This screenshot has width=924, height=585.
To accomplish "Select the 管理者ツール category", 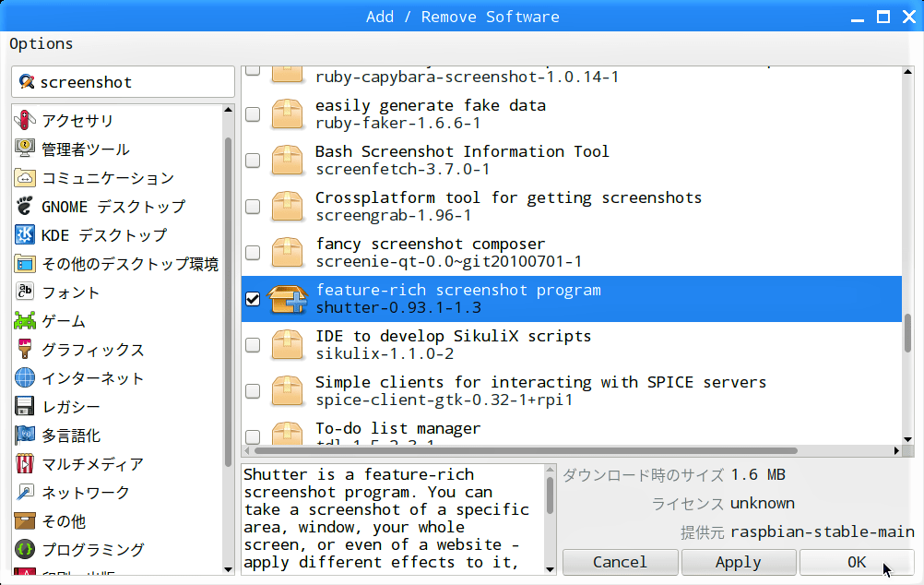I will 86,149.
